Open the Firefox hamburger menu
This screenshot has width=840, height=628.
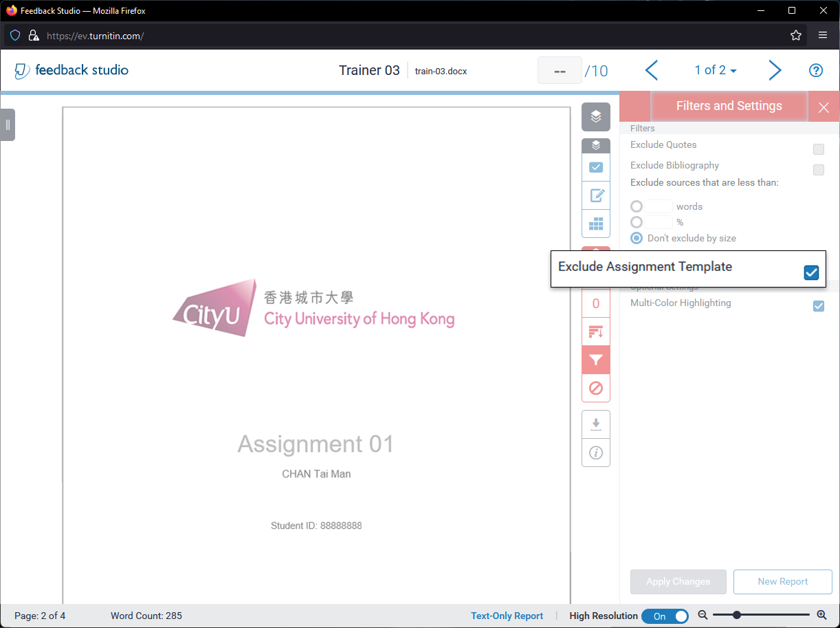(x=823, y=35)
